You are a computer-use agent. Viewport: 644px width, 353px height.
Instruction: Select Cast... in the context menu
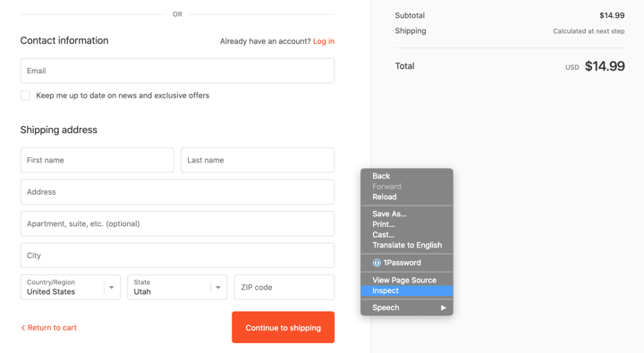[x=407, y=235]
